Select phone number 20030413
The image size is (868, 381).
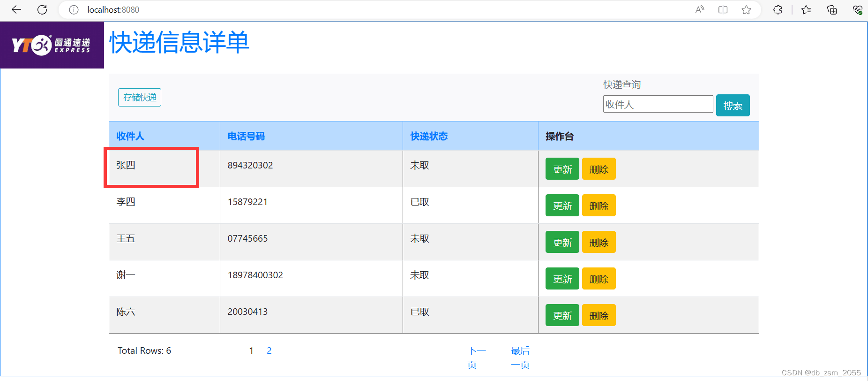pos(247,312)
